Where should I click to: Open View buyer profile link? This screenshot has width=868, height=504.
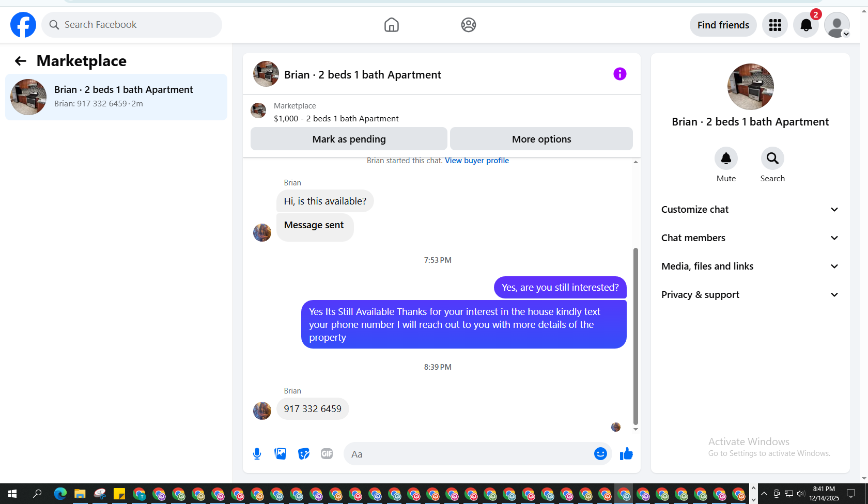coord(477,161)
